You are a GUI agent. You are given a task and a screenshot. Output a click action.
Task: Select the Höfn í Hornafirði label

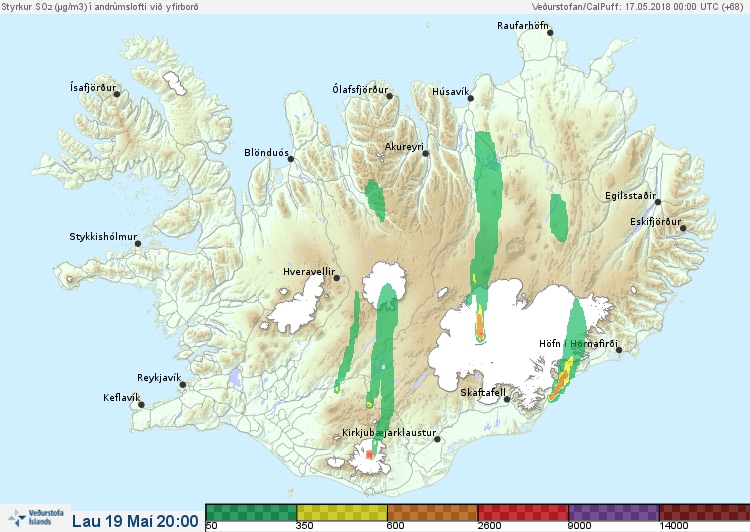[578, 344]
